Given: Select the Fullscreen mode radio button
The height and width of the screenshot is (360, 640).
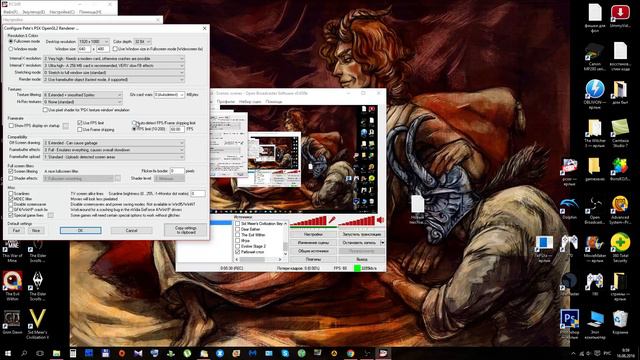Looking at the screenshot, I should 11,42.
